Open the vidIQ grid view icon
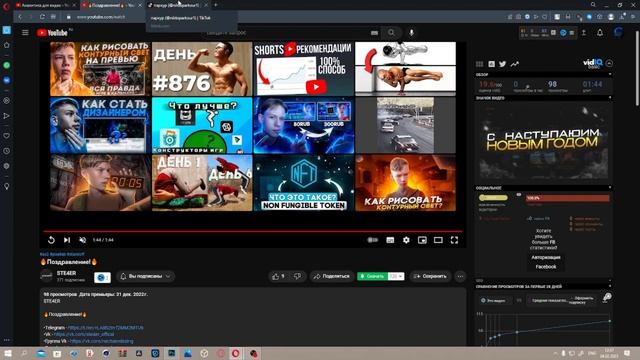This screenshot has height=360, width=640. [x=480, y=64]
